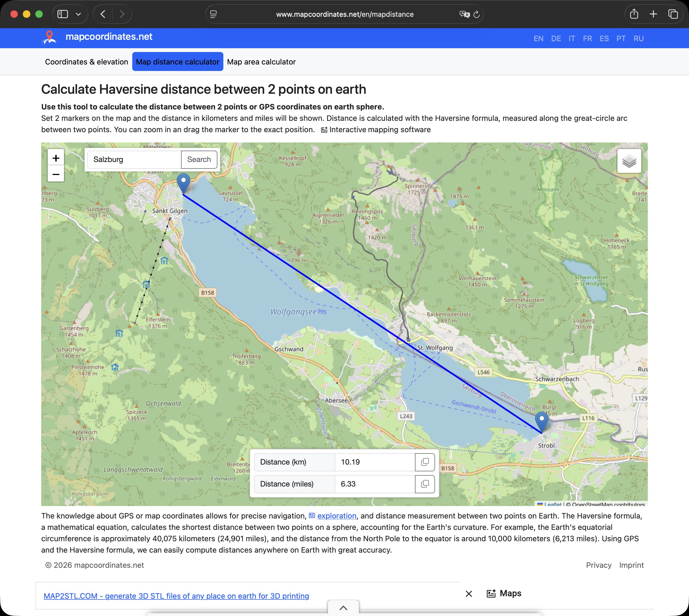Click the Schwarzensee lake label
Screen dimensions: 689x616
coord(591,280)
